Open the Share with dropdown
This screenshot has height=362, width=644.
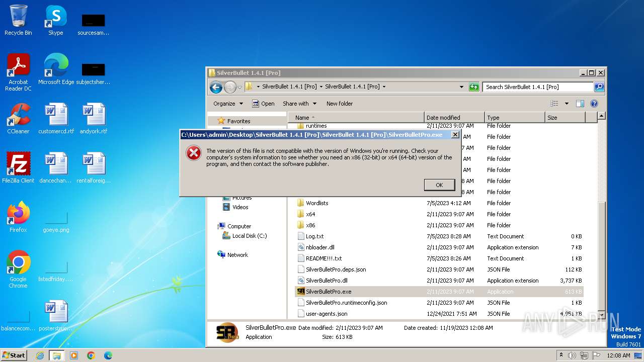click(x=300, y=104)
